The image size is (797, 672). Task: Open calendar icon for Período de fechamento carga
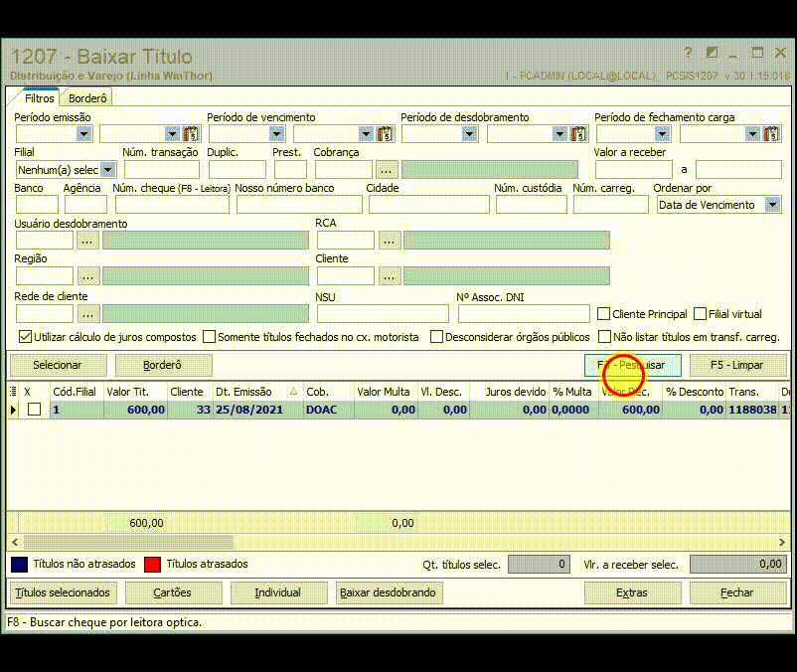pos(771,134)
